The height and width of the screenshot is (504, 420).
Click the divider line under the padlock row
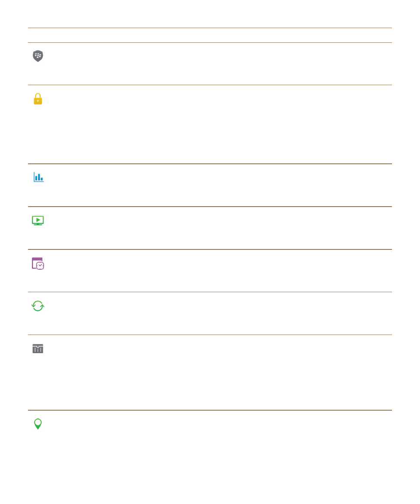click(210, 164)
